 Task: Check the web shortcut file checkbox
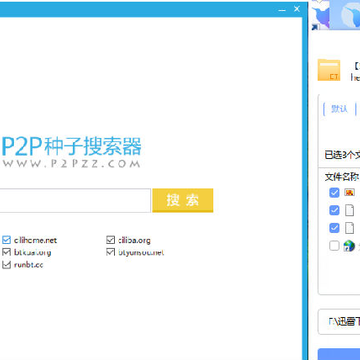[334, 246]
